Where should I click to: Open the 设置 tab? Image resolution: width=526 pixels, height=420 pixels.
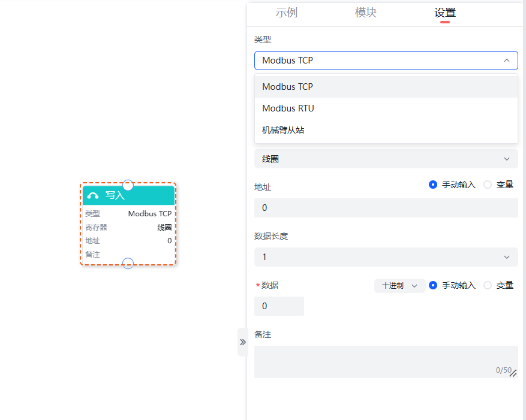click(x=445, y=13)
